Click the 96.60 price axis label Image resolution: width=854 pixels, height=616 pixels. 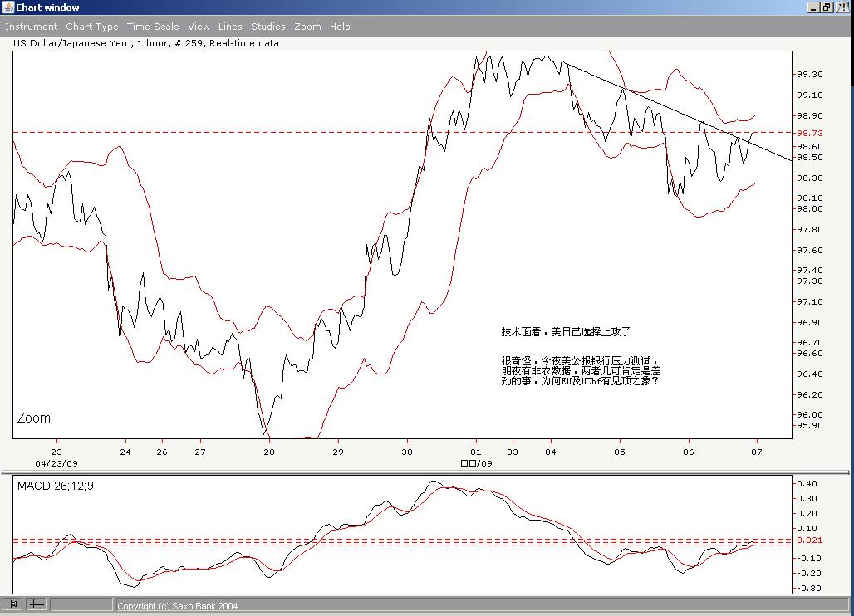click(810, 353)
